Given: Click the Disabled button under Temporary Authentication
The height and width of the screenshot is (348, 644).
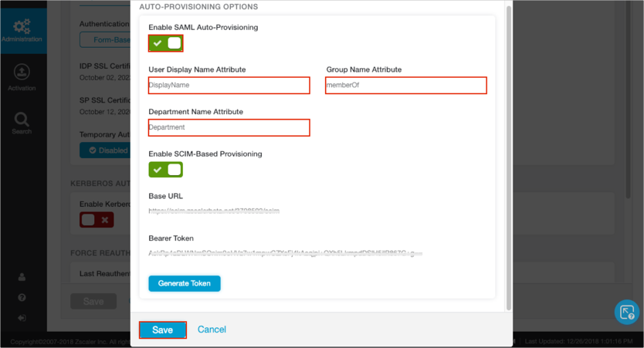Looking at the screenshot, I should (104, 150).
